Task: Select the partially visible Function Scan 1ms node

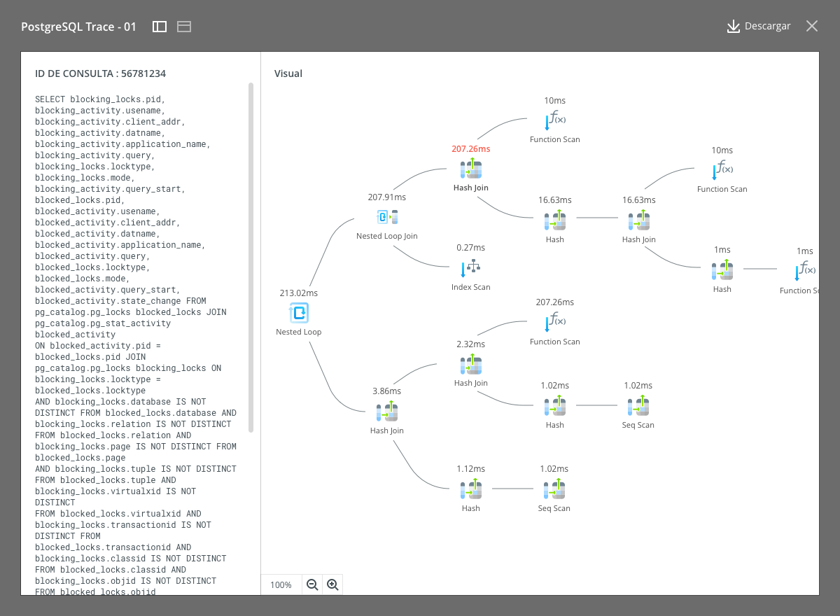Action: [805, 270]
